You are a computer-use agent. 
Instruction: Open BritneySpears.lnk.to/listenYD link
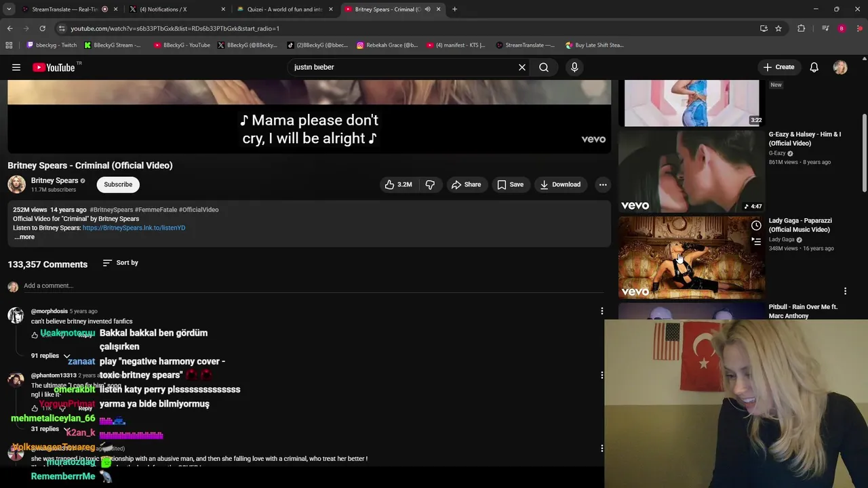tap(134, 228)
